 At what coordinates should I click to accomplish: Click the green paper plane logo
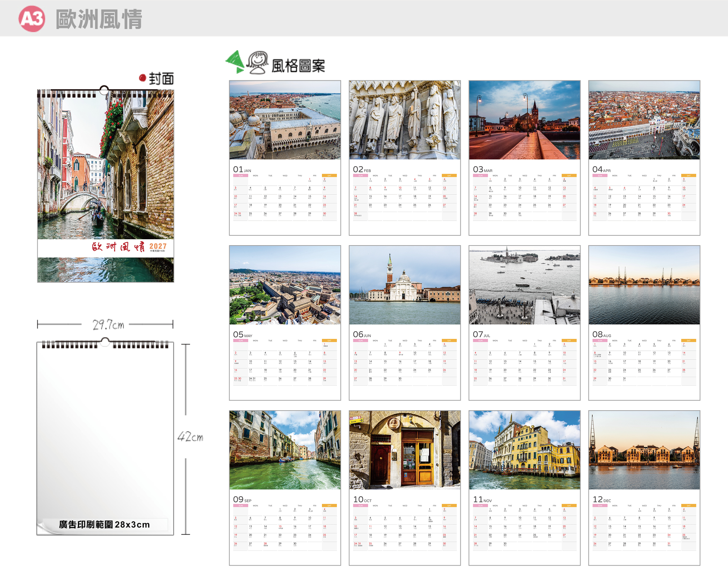tap(235, 62)
